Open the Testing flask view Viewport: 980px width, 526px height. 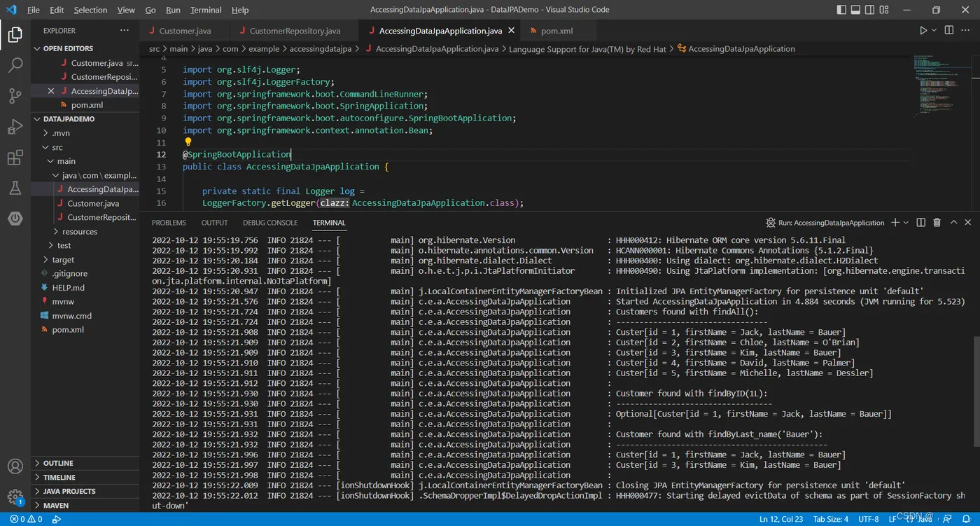(x=15, y=188)
